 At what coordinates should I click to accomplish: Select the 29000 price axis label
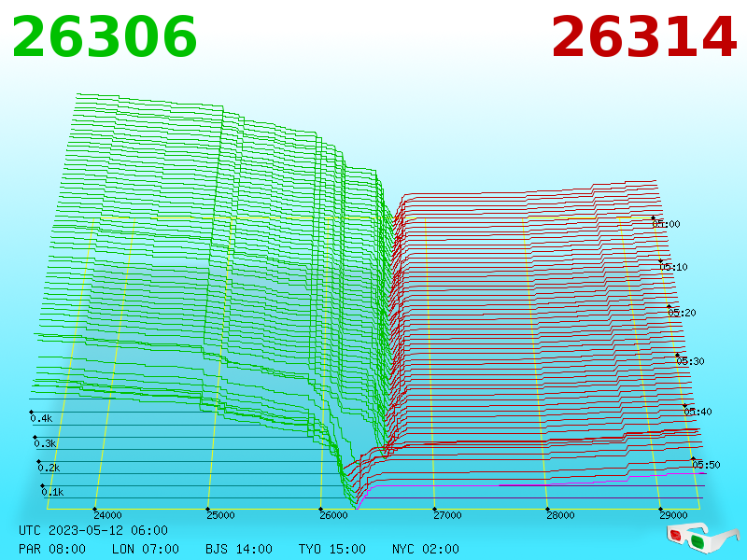pyautogui.click(x=673, y=515)
